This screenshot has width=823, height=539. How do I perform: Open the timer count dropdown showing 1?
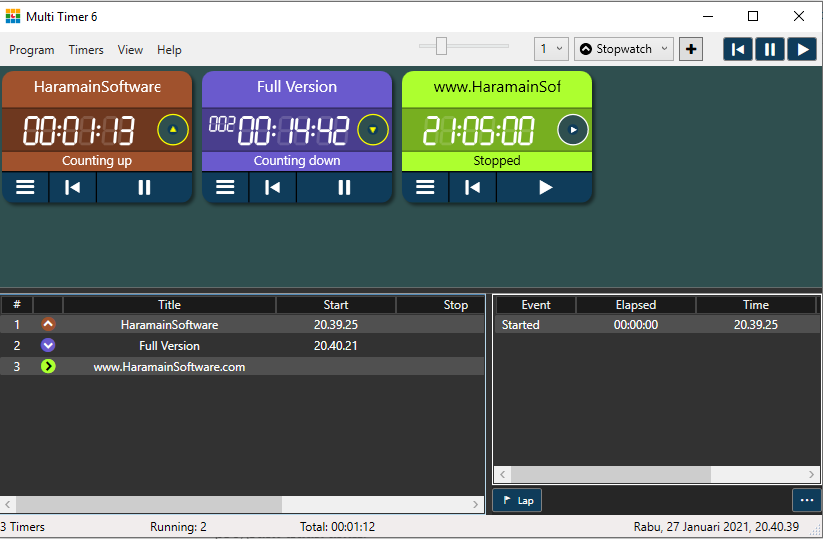(551, 49)
